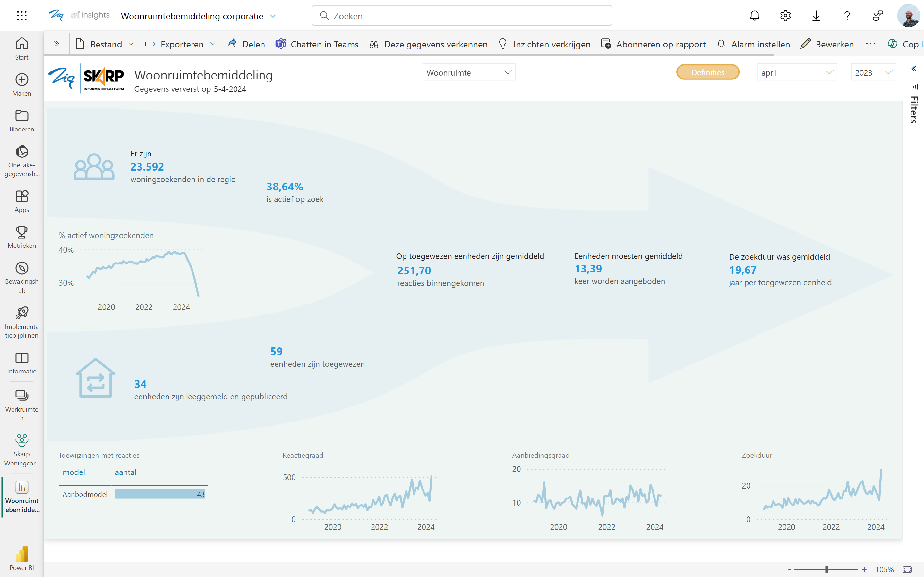Open the settings gear icon
Viewport: 924px width, 577px height.
coord(785,16)
